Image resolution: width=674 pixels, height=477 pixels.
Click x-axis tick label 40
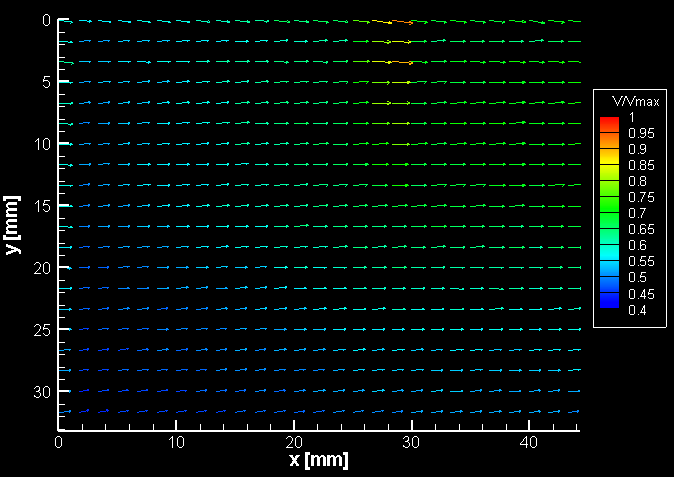[529, 442]
